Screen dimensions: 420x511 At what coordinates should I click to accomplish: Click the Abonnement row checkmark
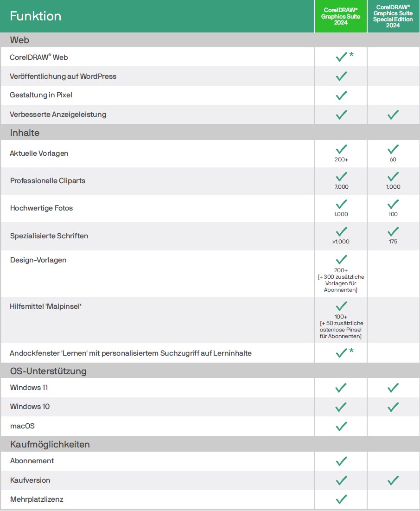coord(342,461)
